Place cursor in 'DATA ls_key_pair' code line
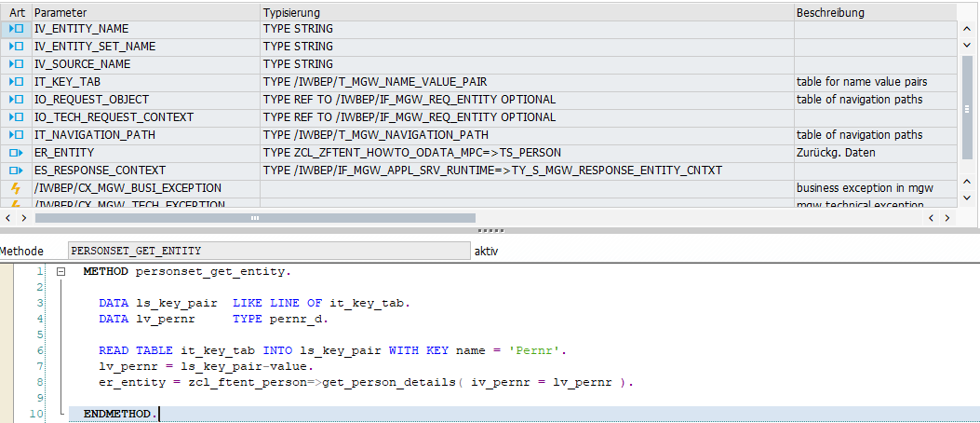Viewport: 980px width, 423px height. click(254, 303)
